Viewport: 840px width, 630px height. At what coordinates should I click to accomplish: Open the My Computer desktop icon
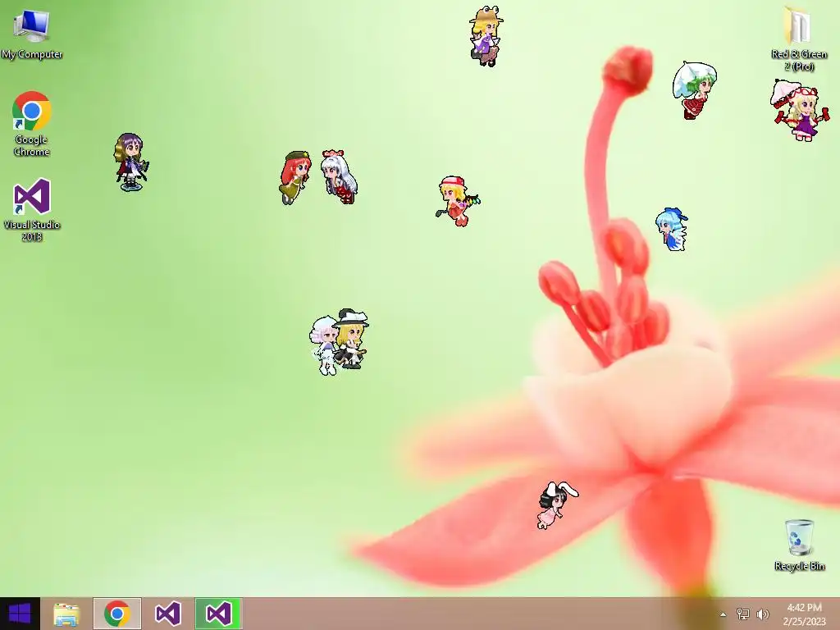tap(32, 34)
